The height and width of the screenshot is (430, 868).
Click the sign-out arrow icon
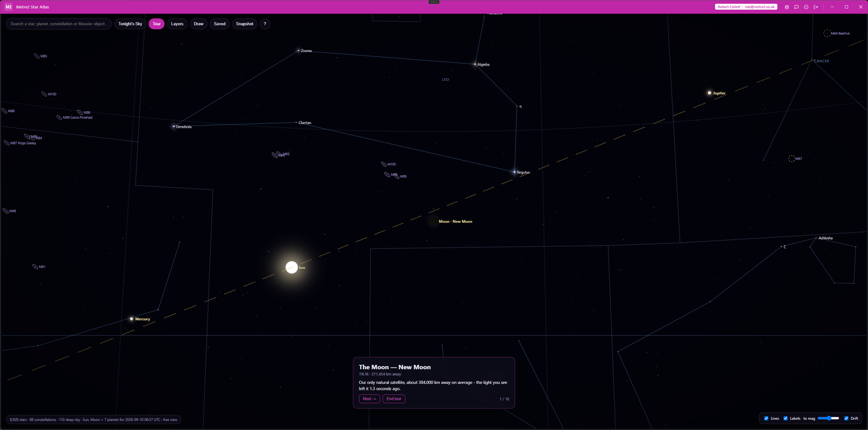tap(816, 7)
